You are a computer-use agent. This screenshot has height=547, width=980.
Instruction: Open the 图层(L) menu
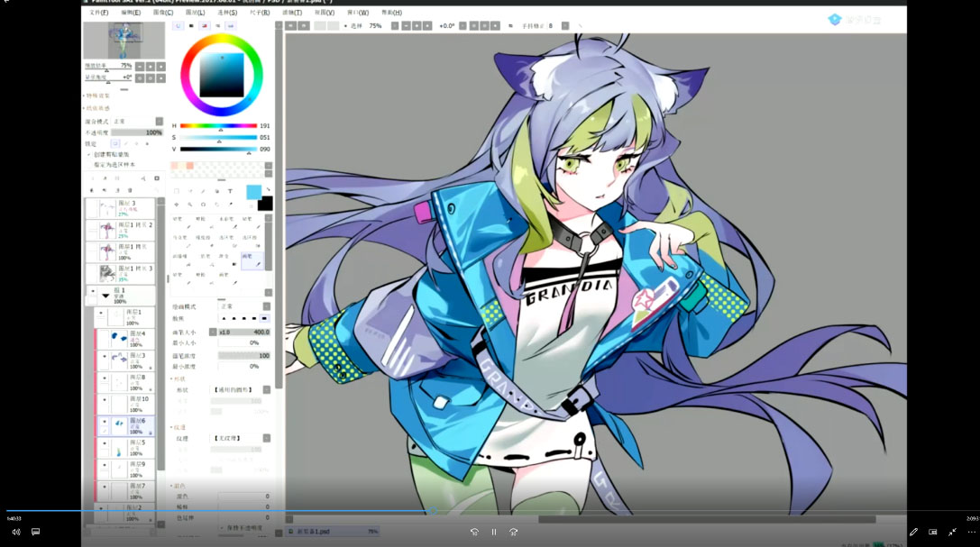tap(195, 13)
